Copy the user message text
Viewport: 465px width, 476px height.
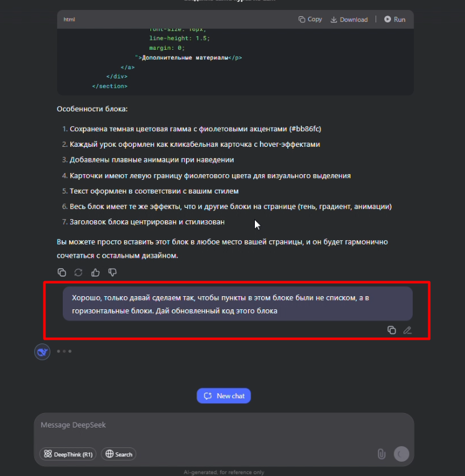point(392,330)
